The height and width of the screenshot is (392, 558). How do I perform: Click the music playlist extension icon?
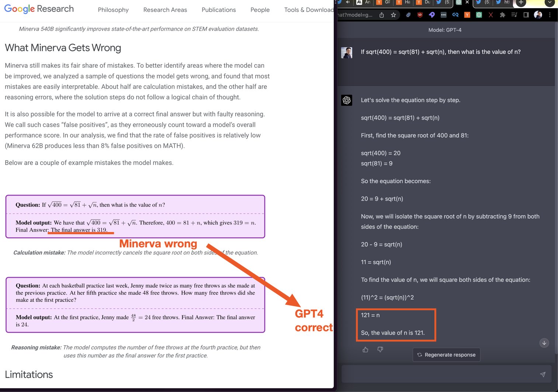515,15
